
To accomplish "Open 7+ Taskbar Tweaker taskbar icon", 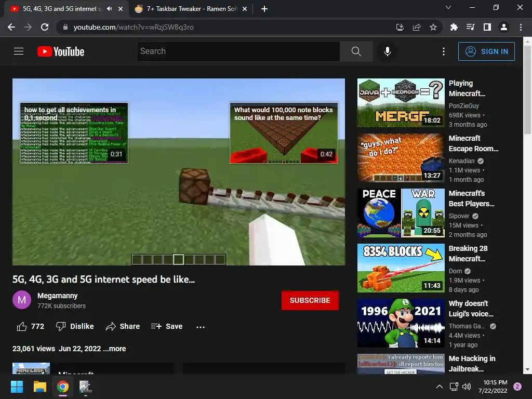I will pyautogui.click(x=85, y=387).
